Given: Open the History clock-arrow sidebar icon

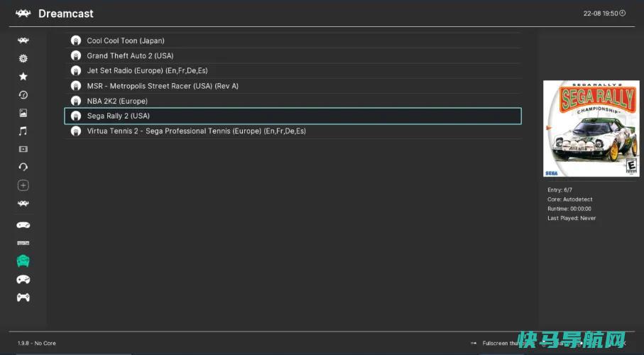Looking at the screenshot, I should coord(23,94).
